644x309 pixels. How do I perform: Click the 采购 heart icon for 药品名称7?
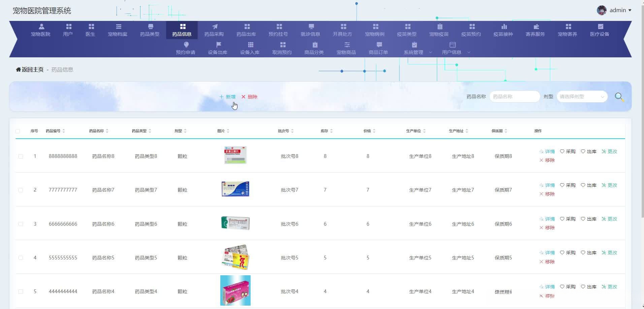(561, 185)
